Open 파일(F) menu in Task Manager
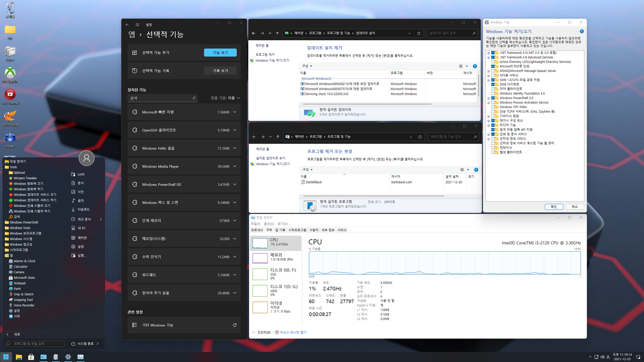 click(256, 224)
